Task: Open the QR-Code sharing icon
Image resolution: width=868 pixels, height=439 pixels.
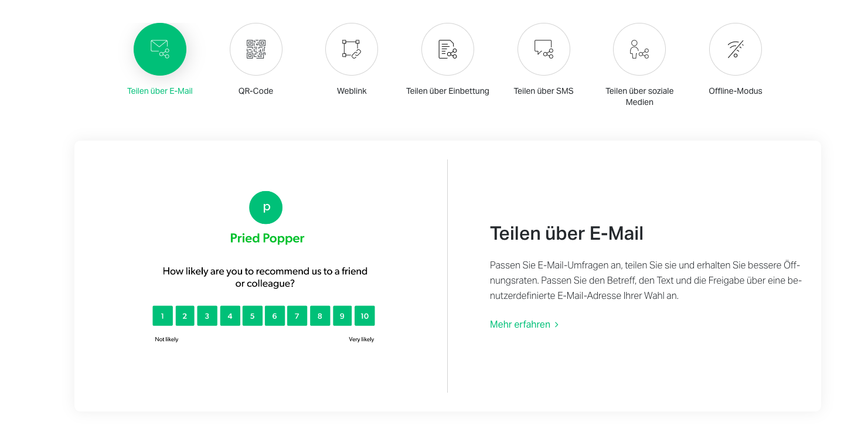Action: [x=256, y=49]
